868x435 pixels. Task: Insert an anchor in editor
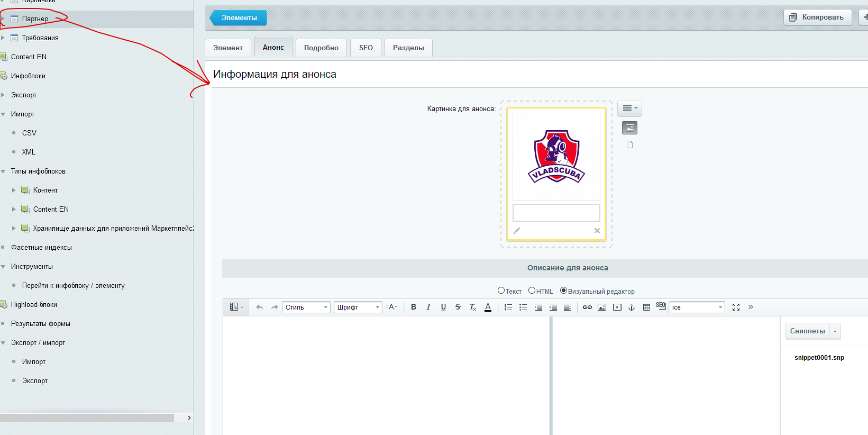[632, 307]
